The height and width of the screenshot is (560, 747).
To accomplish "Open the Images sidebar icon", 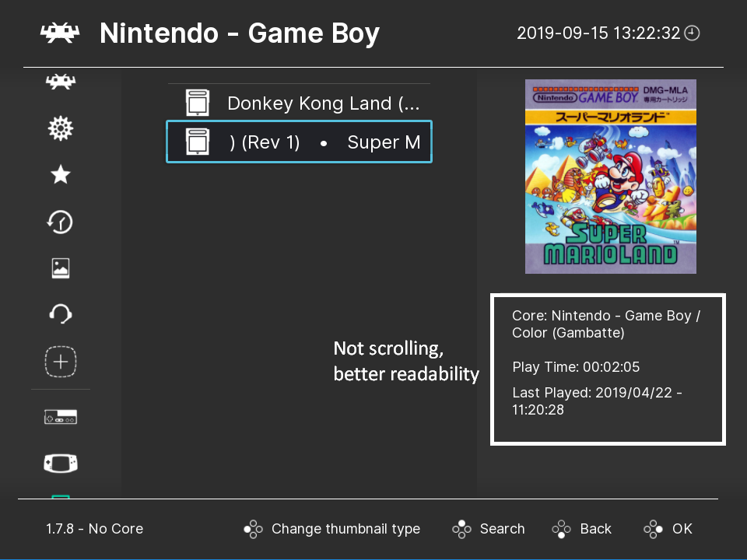I will (x=61, y=268).
